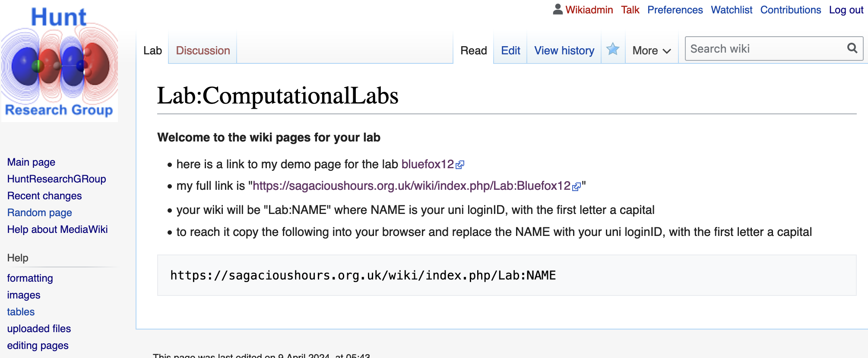Open the Watchlist link
Viewport: 868px width, 358px height.
tap(732, 10)
